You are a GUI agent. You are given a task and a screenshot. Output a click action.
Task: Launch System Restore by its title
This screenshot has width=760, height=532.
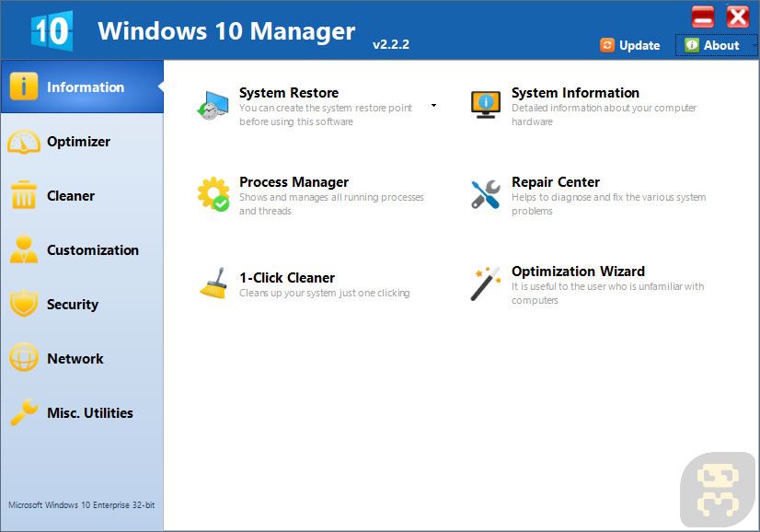click(x=289, y=93)
